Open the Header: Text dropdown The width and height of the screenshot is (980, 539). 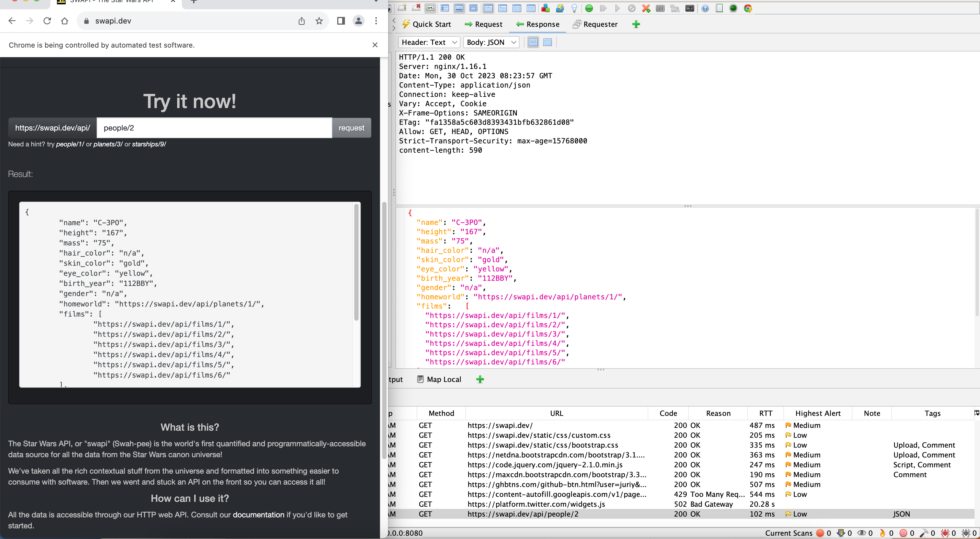click(429, 42)
